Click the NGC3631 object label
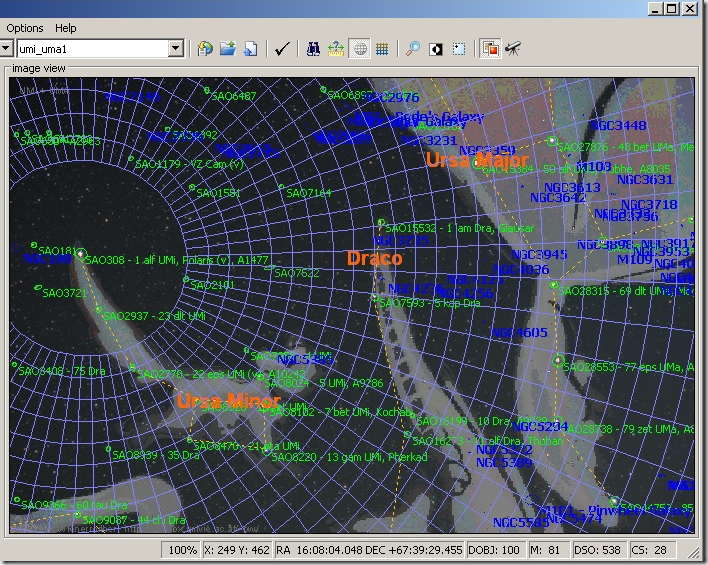 645,179
